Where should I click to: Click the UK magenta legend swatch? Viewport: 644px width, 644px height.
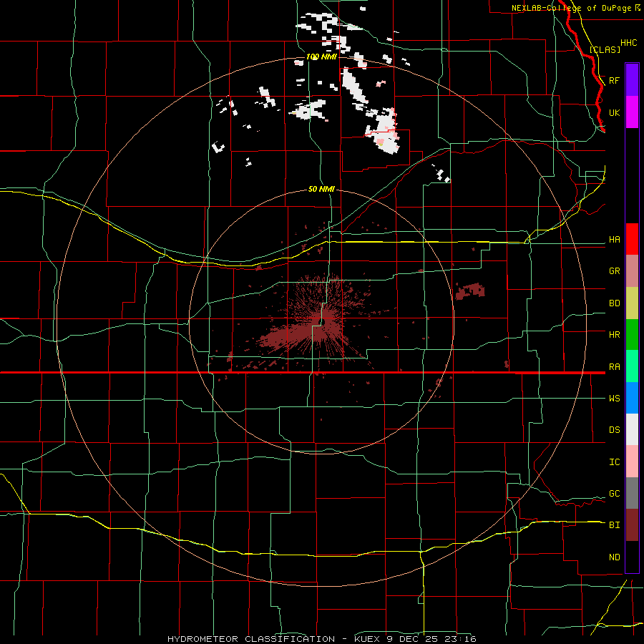coord(632,112)
